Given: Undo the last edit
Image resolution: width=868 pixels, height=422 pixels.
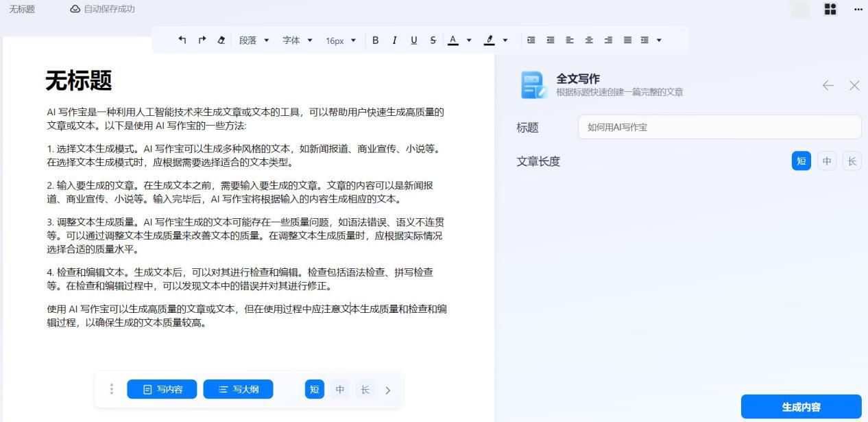Looking at the screenshot, I should [182, 40].
